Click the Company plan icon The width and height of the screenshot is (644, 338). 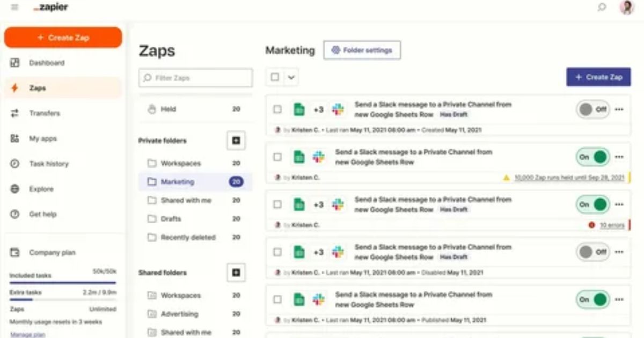15,252
